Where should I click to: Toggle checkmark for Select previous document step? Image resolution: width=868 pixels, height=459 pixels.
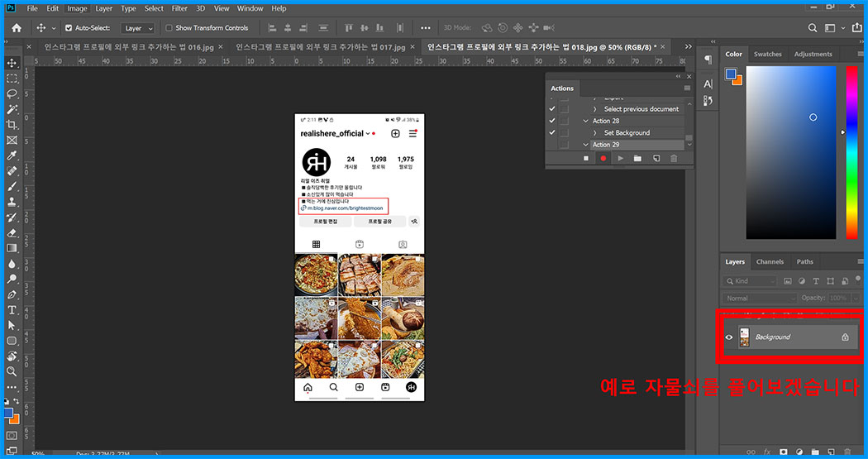[x=552, y=109]
